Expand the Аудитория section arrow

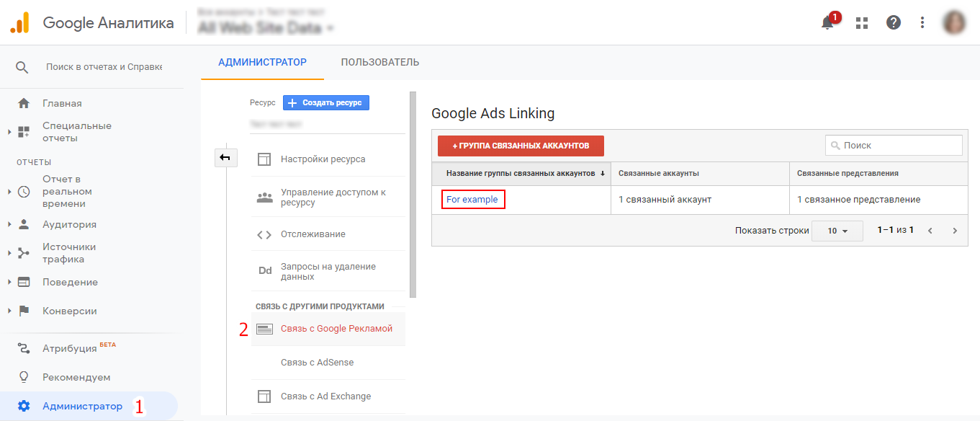click(9, 224)
